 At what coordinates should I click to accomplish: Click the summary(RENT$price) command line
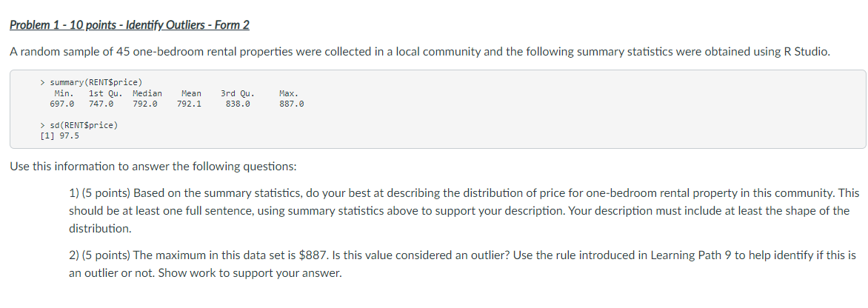(x=92, y=81)
